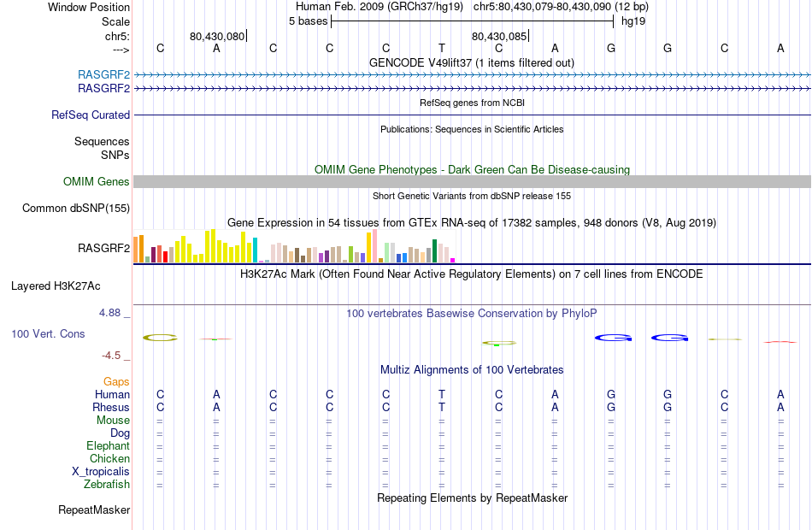
Task: Click the dark green GTEx expression bar
Action: point(434,250)
